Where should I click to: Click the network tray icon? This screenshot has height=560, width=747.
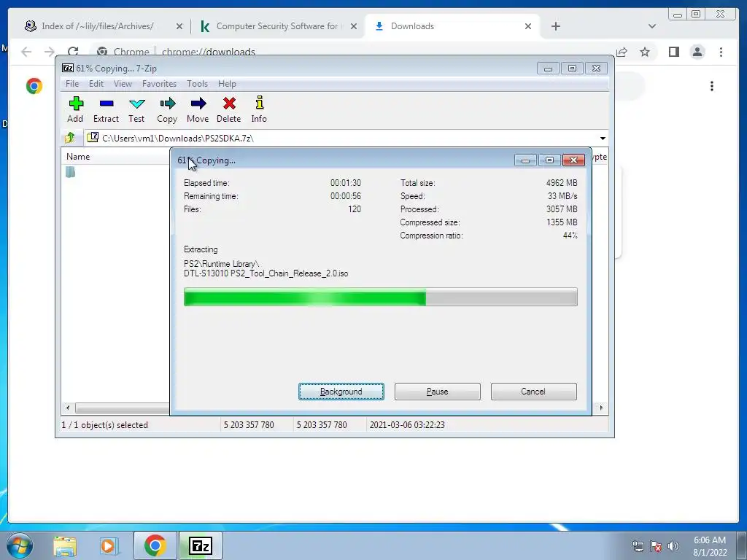click(x=638, y=546)
